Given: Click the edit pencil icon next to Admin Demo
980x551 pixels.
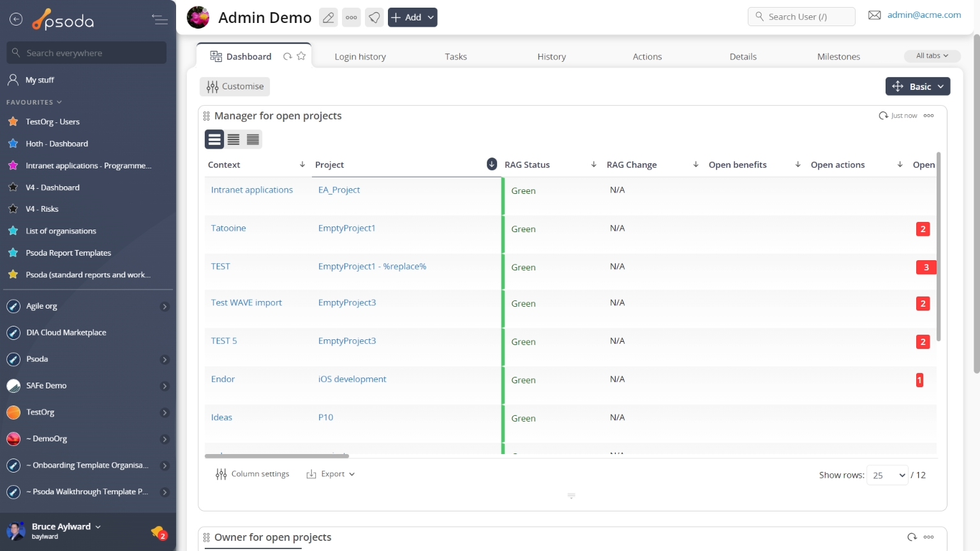Looking at the screenshot, I should pos(329,17).
